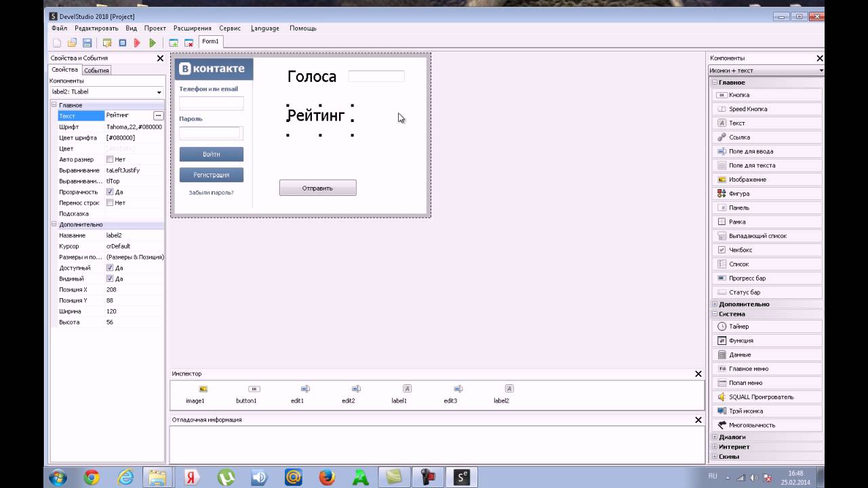Stop with the blue square toolbar icon
Viewport: 868px width, 488px height.
click(x=123, y=43)
